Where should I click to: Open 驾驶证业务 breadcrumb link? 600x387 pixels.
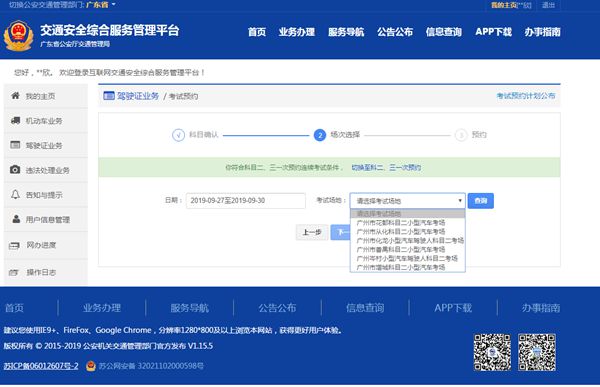pos(138,96)
